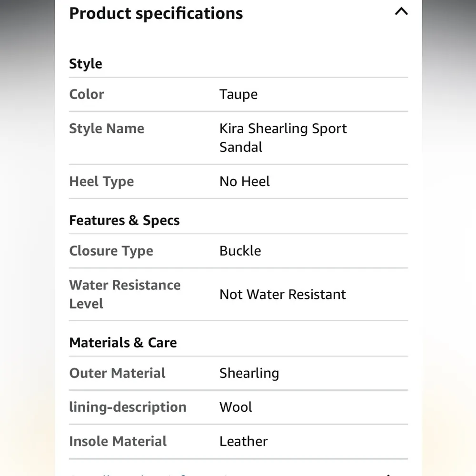476x476 pixels.
Task: Select the Style Name label
Action: [107, 129]
